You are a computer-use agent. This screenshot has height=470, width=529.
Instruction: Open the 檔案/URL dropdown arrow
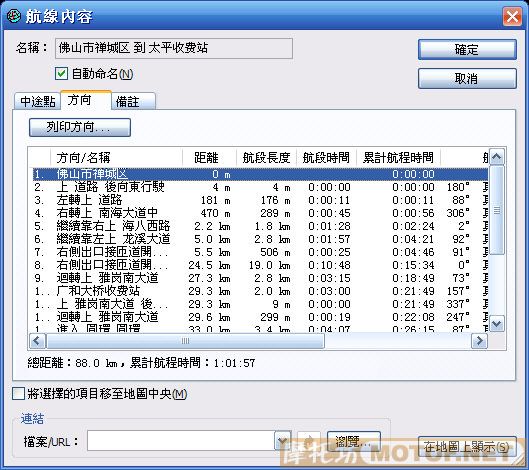283,440
